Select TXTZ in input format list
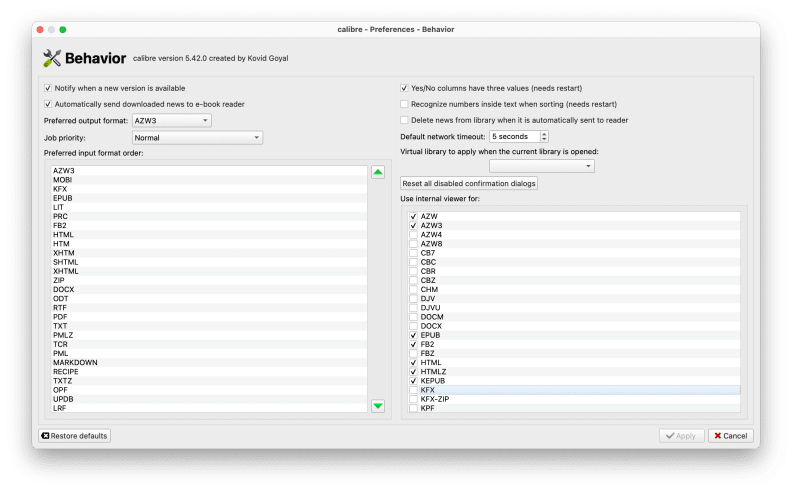Viewport: 792px width, 491px height. tap(209, 381)
